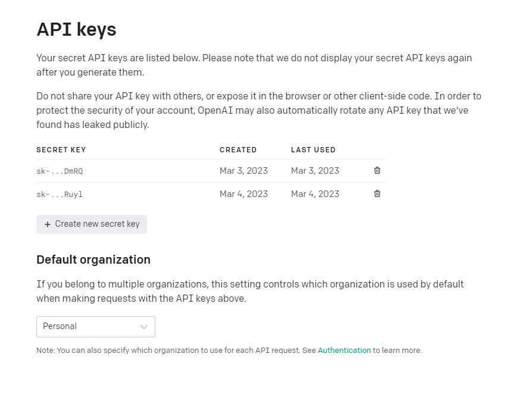
Task: Click the created date of the DmRQ key
Action: click(243, 171)
